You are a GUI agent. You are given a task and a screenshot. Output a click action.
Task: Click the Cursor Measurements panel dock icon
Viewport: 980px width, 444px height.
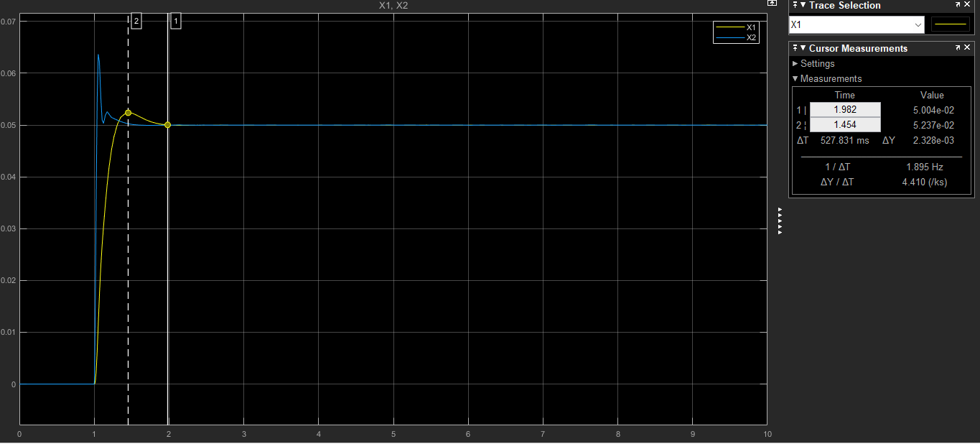point(794,49)
